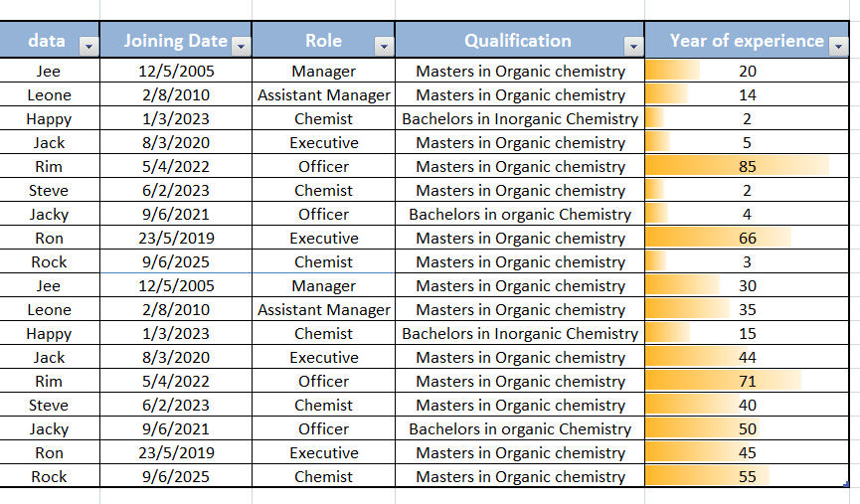Screen dimensions: 860x504
Task: Expand the Year of experience filter
Action: 838,47
